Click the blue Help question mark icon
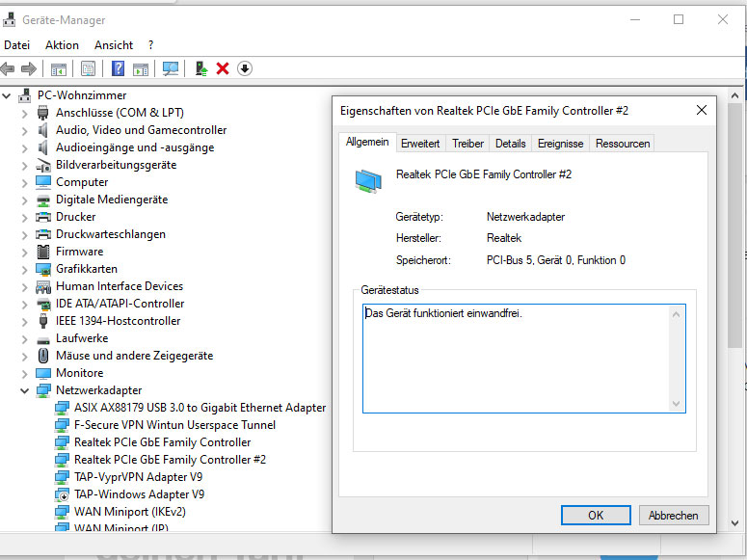747x560 pixels. coord(118,68)
